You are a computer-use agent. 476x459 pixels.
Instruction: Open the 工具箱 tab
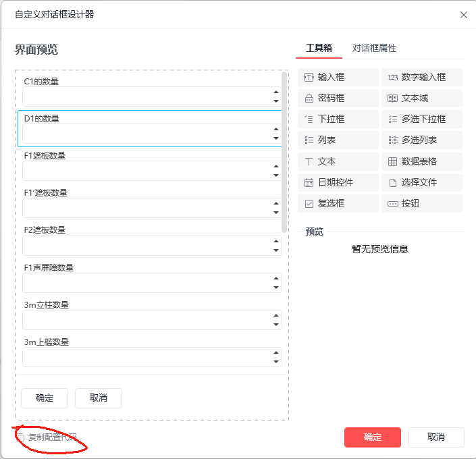click(x=319, y=48)
